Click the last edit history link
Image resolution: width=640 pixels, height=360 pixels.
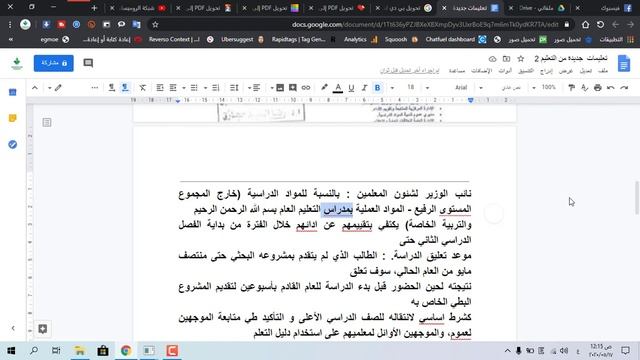pos(409,71)
